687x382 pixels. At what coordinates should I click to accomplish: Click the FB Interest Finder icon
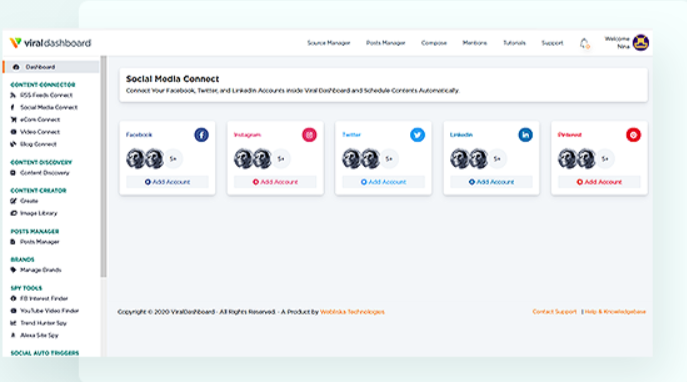click(13, 298)
